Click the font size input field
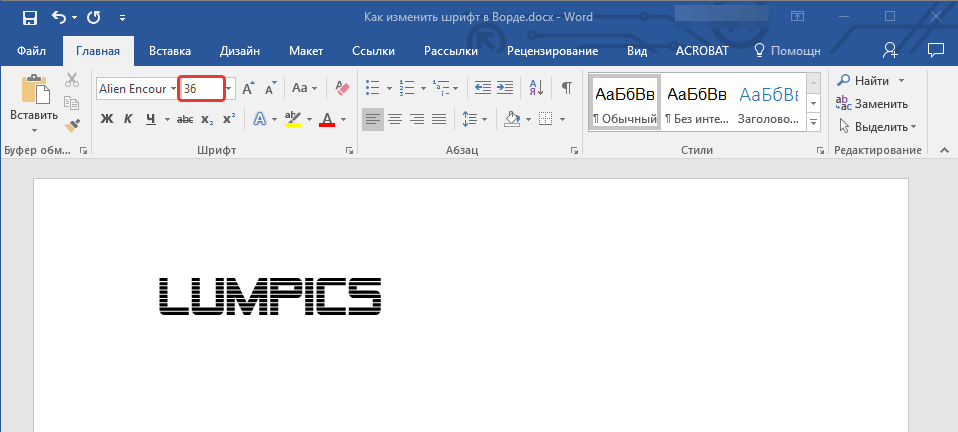Viewport: 958px width, 432px height. pyautogui.click(x=200, y=89)
